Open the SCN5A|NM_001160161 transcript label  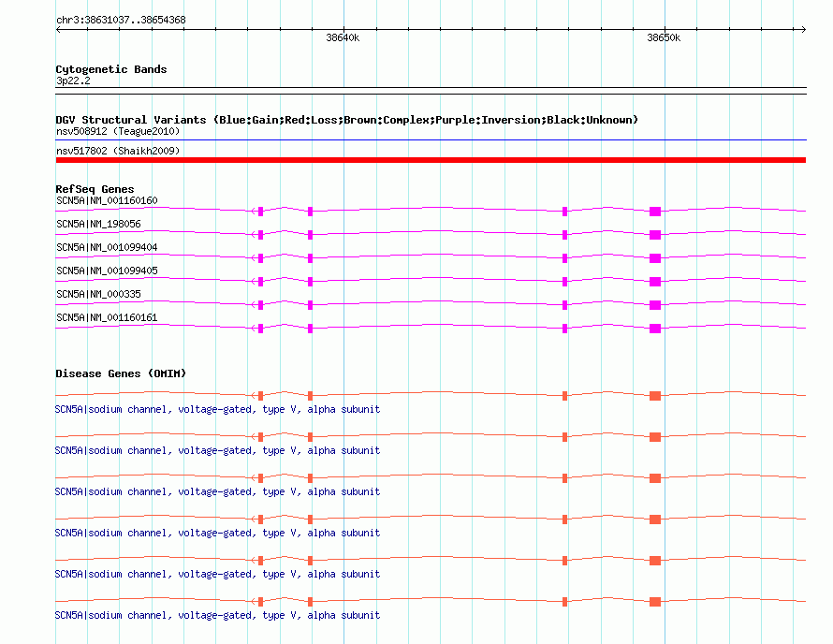[x=107, y=317]
